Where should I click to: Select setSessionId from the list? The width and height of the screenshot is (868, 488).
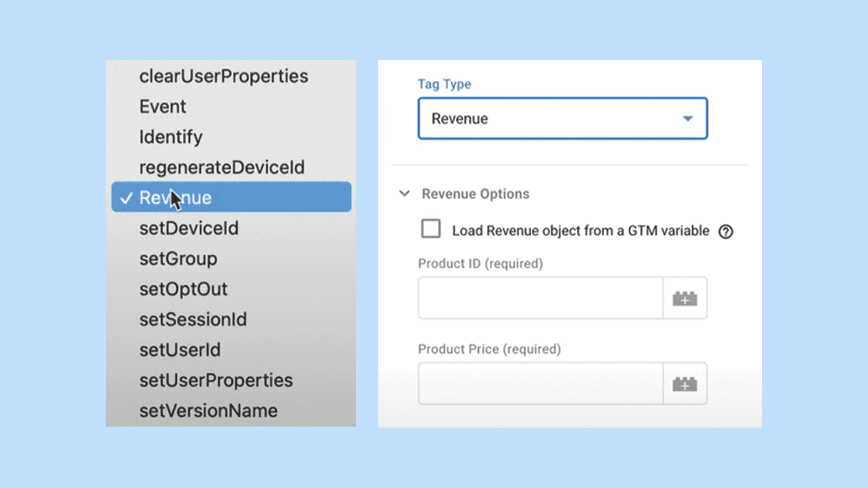[193, 319]
